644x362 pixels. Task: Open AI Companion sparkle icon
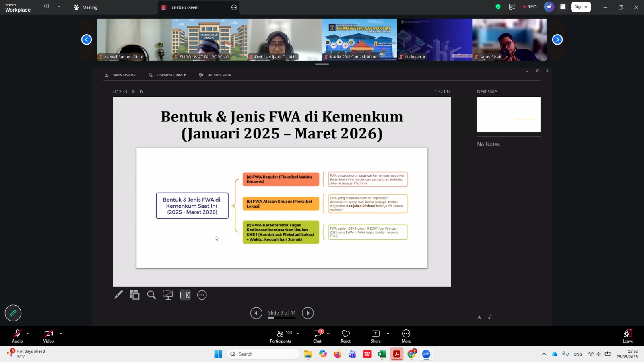coord(549,7)
